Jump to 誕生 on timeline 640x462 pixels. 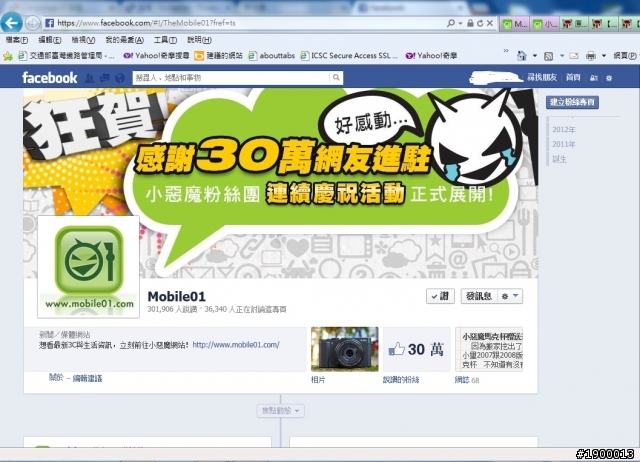pyautogui.click(x=559, y=159)
